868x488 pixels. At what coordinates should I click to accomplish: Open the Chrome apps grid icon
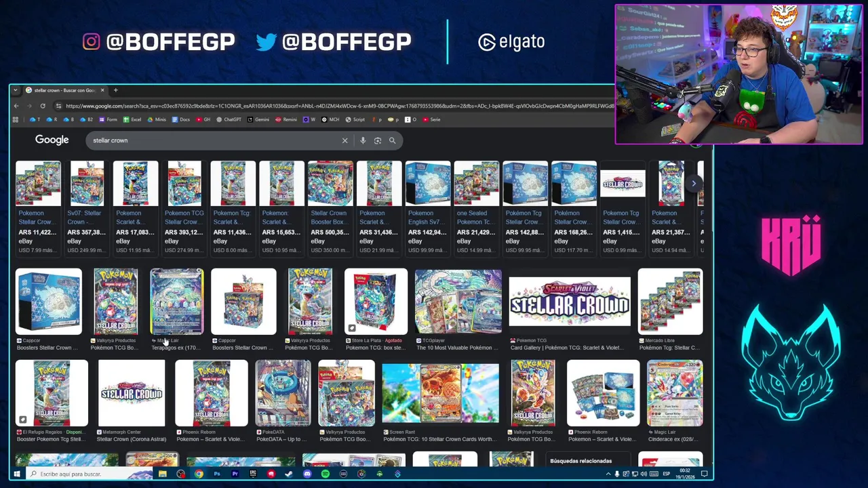[15, 119]
